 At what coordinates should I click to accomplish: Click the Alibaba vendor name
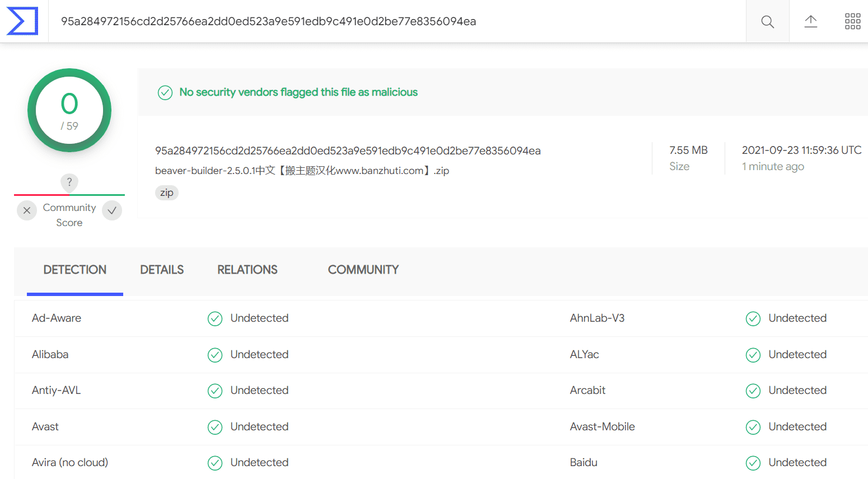click(50, 354)
